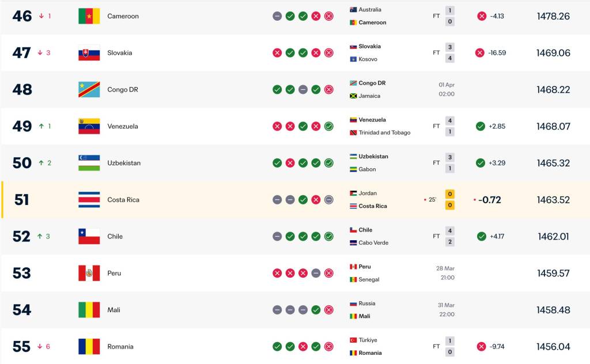Click the large Congo DR flag at rank 48
The width and height of the screenshot is (590, 364).
tap(89, 90)
